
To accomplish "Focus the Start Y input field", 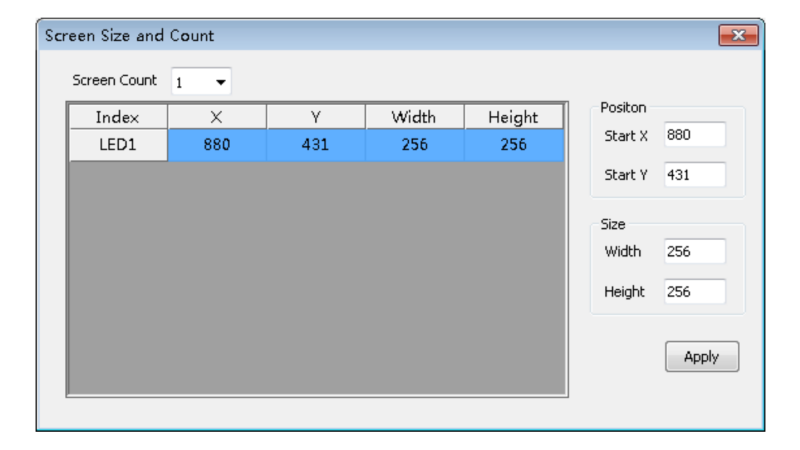I will click(694, 174).
